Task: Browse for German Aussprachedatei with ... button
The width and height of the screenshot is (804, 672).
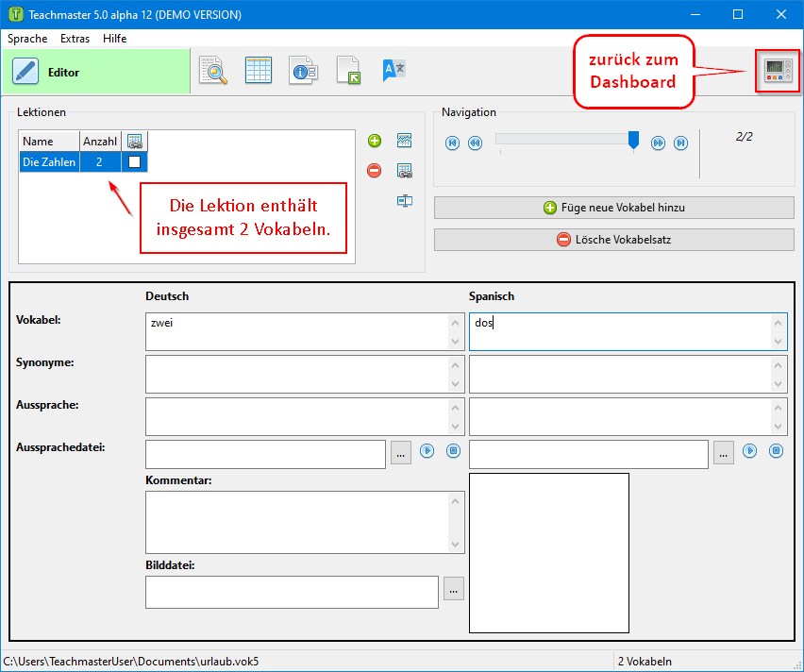Action: tap(400, 454)
